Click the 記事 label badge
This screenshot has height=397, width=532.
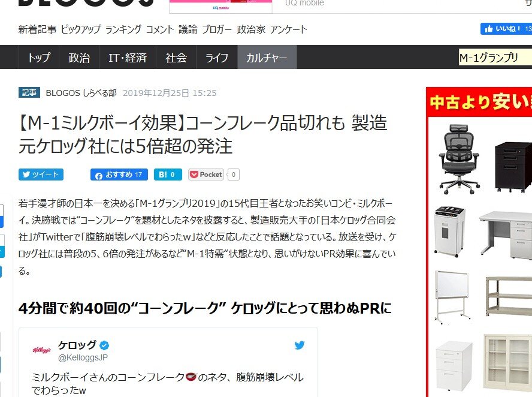29,93
